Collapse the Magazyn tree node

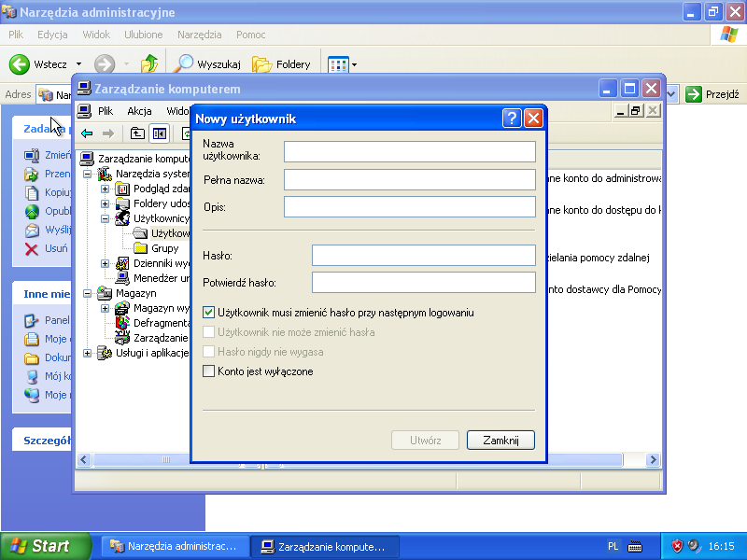[88, 293]
